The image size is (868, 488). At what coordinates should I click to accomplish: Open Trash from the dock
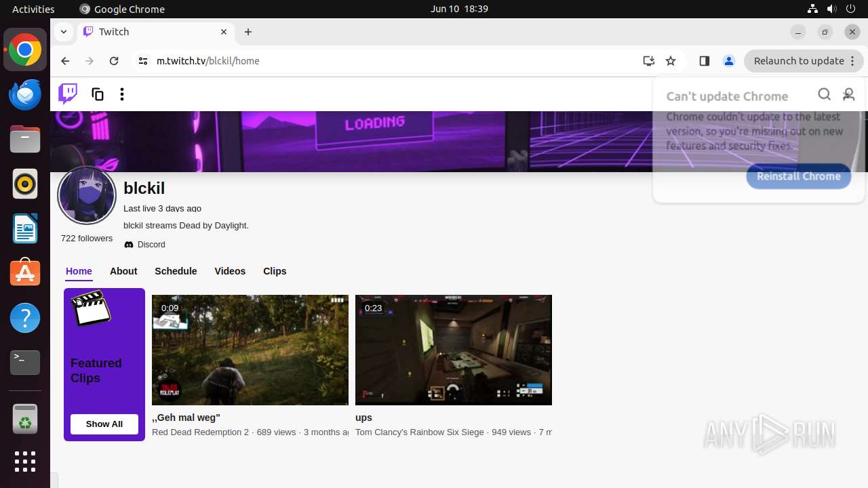25,420
